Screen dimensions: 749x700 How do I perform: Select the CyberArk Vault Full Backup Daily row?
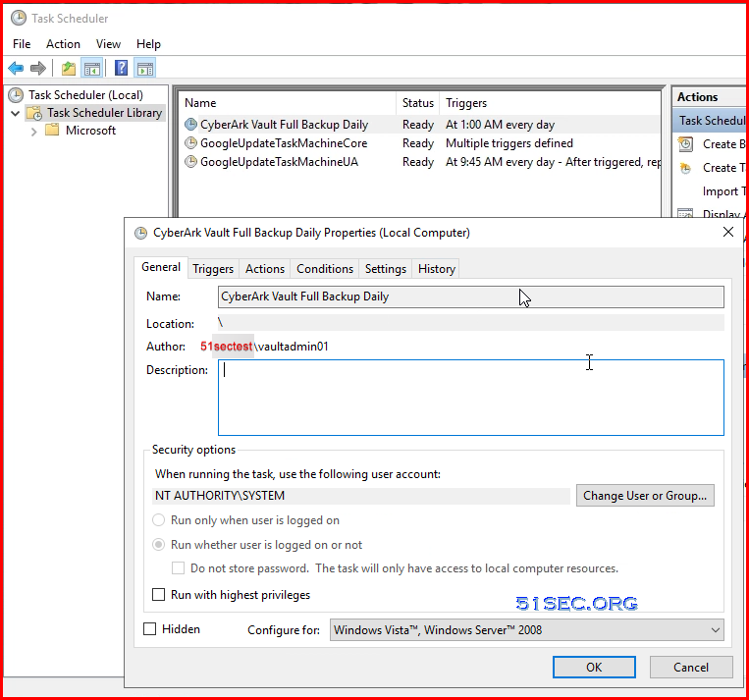pyautogui.click(x=419, y=125)
